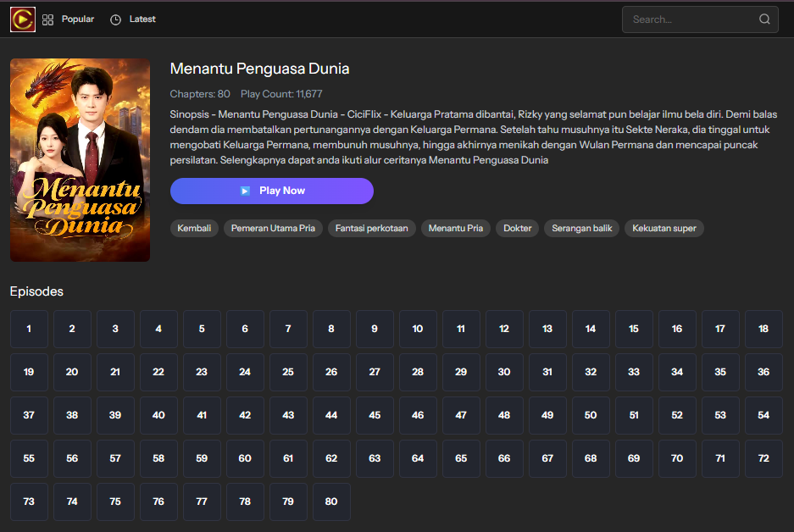This screenshot has width=794, height=532.
Task: Click the Kembali tag
Action: [194, 228]
